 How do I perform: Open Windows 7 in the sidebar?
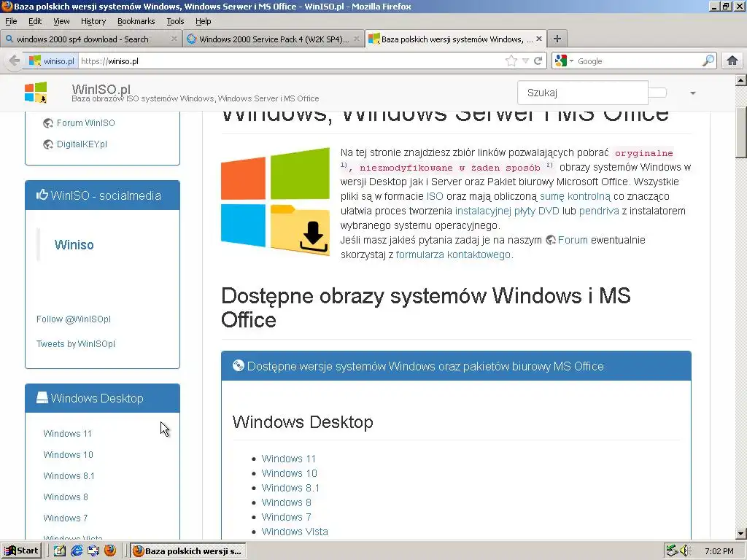tap(65, 518)
